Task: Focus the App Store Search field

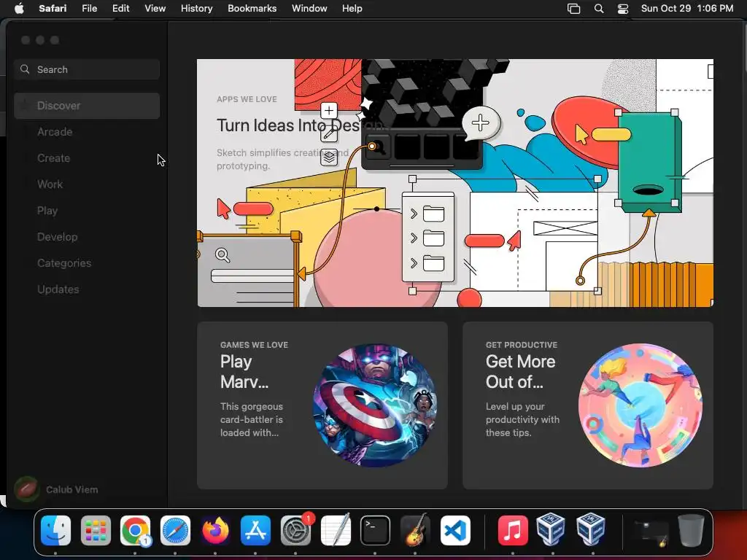Action: [x=87, y=69]
